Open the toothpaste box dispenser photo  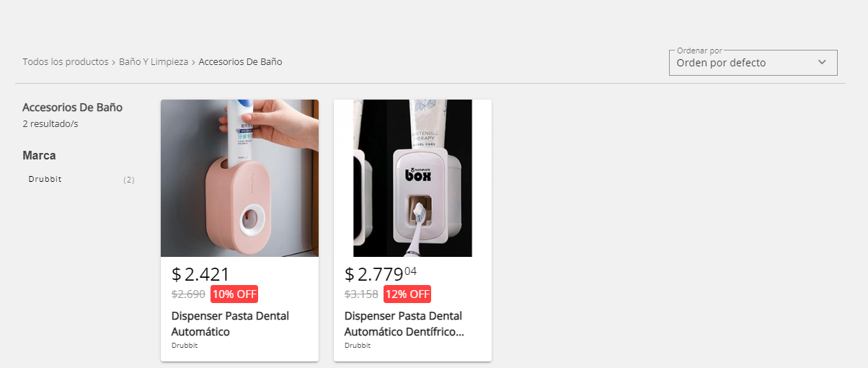[412, 178]
